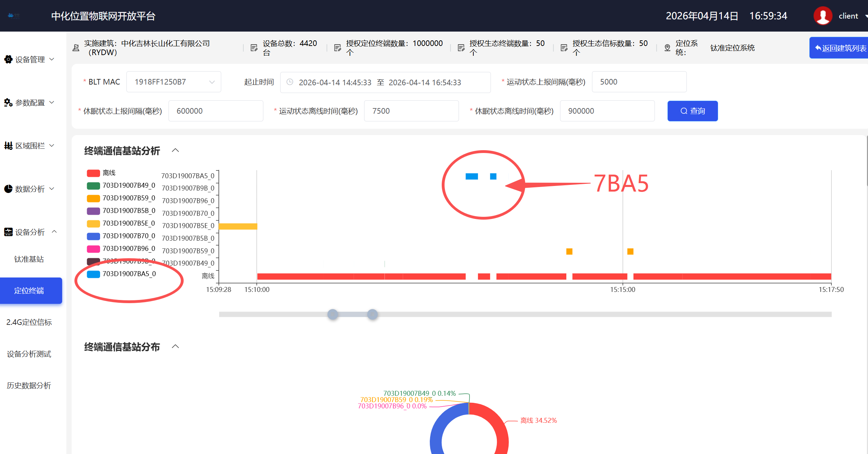Click the 区域围栏 fence icon
Image resolution: width=868 pixels, height=454 pixels.
(8, 146)
